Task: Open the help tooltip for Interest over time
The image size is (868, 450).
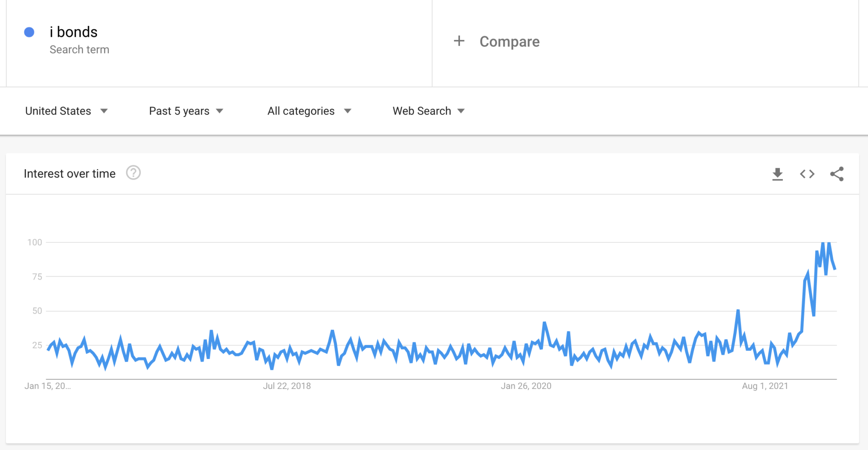Action: point(133,173)
